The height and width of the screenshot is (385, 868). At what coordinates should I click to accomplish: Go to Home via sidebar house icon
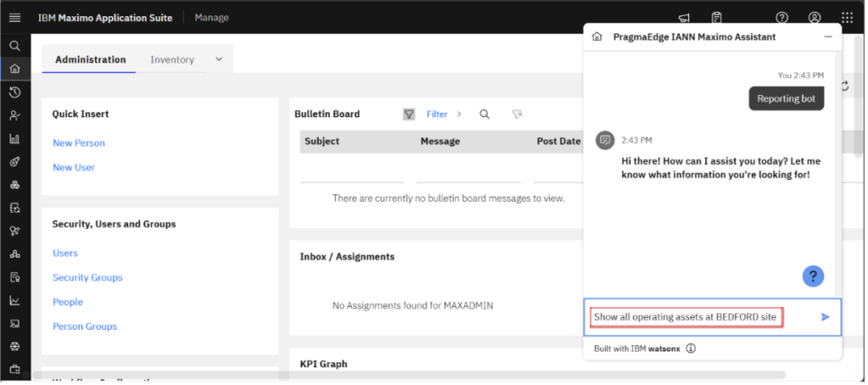(x=15, y=69)
